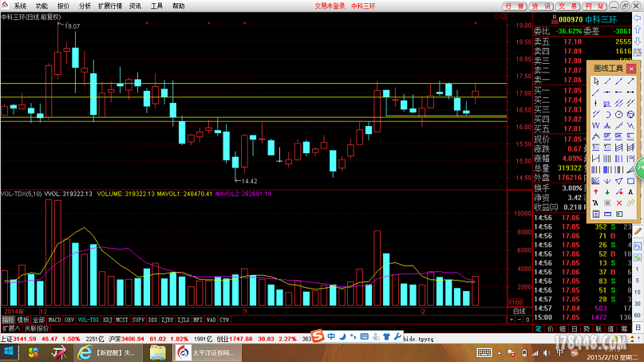Open the 工具 menu
Viewport: 644px width, 362px height.
pyautogui.click(x=156, y=6)
